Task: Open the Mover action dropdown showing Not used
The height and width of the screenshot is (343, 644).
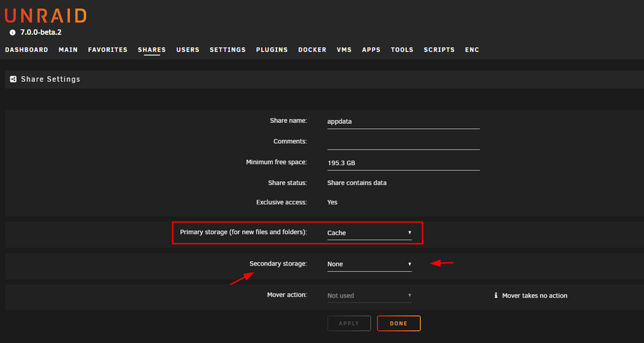Action: [x=369, y=295]
